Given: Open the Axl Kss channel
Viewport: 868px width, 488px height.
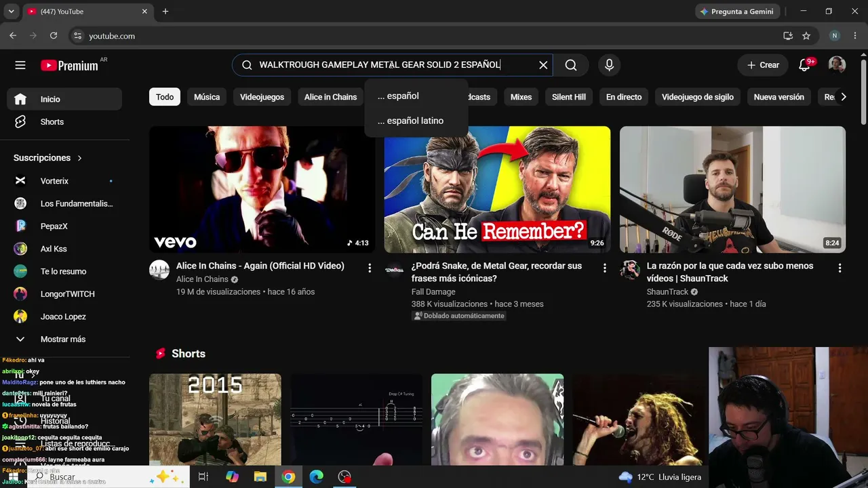Looking at the screenshot, I should click(64, 249).
